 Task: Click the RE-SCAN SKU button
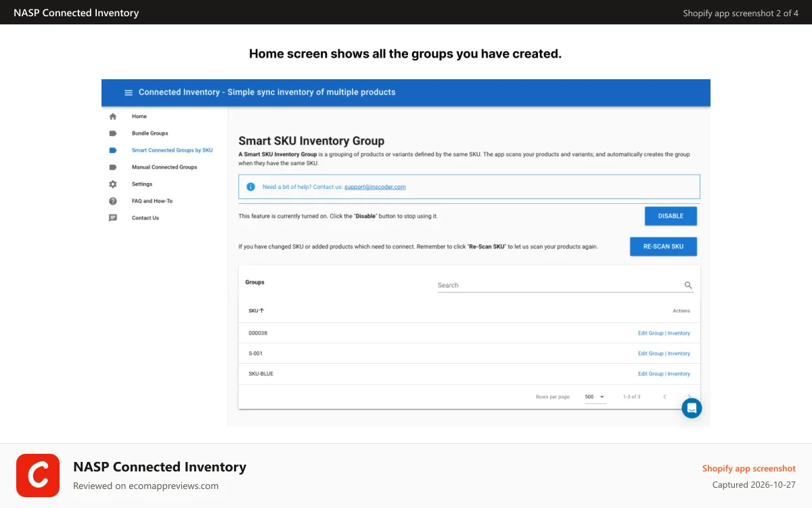[663, 247]
